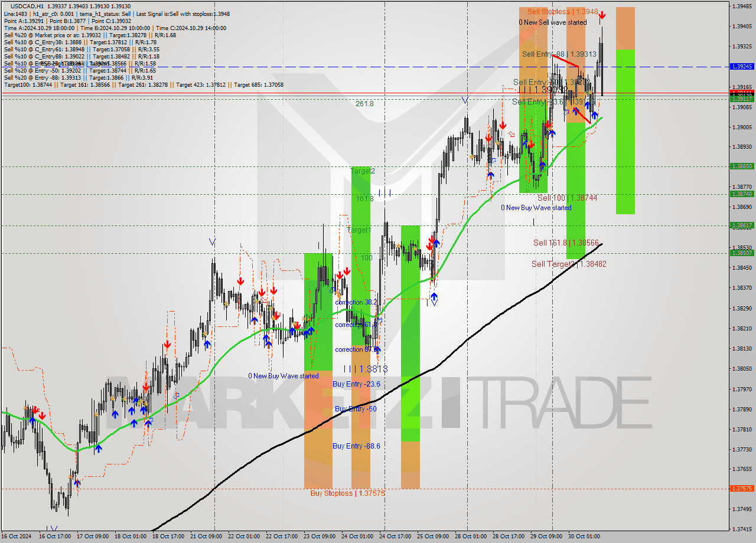756x543 pixels.
Task: Click the Time A:2024.10.29 18:00:00 line
Action: [115, 28]
